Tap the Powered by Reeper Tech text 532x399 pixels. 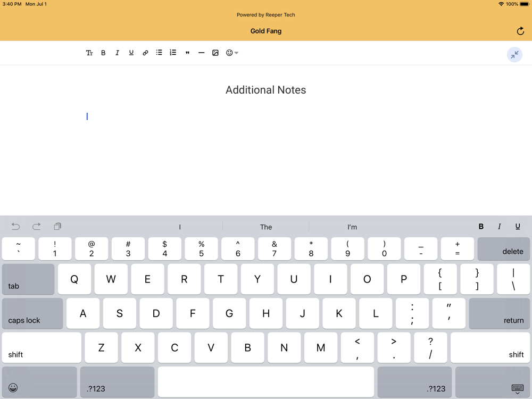266,15
